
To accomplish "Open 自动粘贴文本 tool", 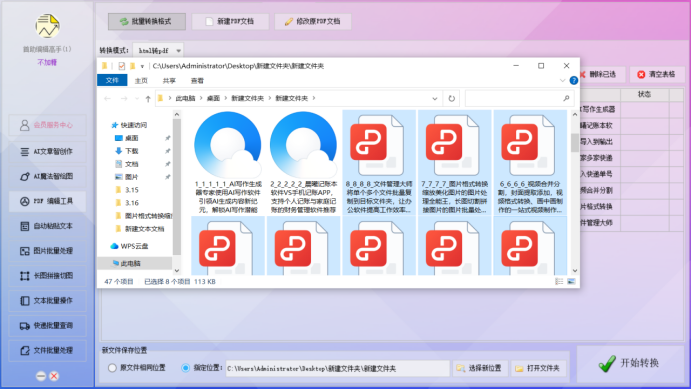I will coord(47,226).
